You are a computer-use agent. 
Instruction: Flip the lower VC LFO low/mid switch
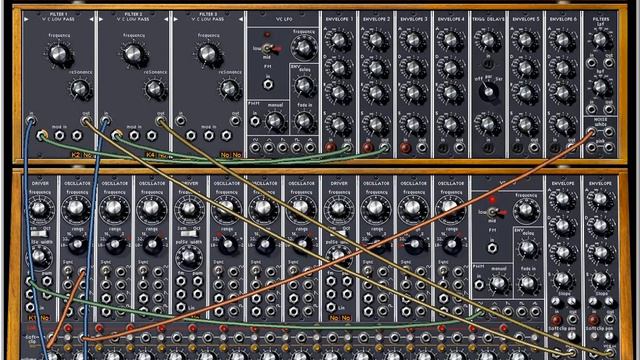coord(493,212)
